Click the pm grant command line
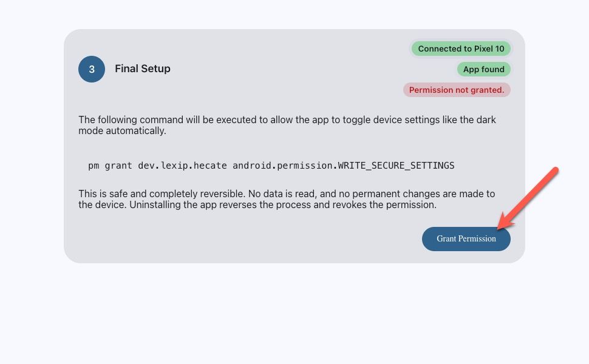This screenshot has height=364, width=589. [271, 166]
